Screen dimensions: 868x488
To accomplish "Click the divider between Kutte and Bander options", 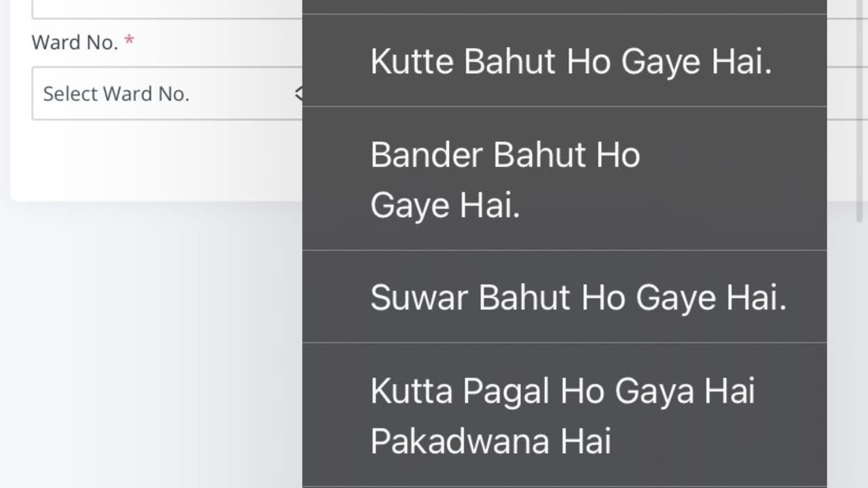I will pos(564,107).
